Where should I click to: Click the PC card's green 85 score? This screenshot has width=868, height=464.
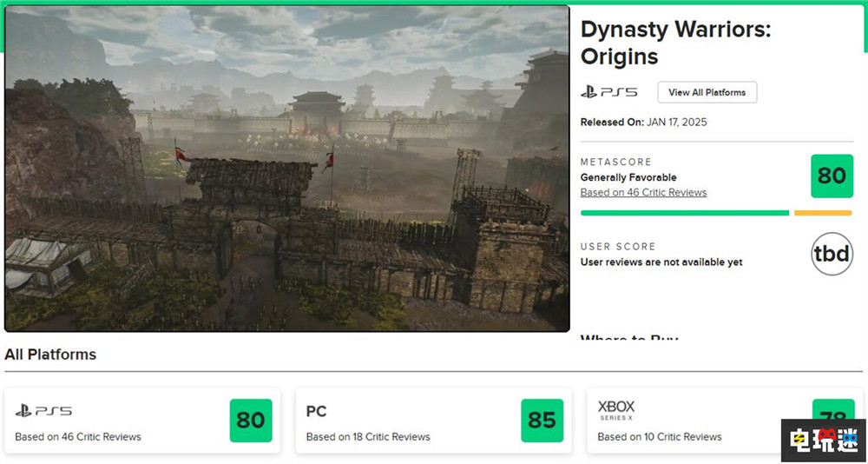click(x=542, y=421)
